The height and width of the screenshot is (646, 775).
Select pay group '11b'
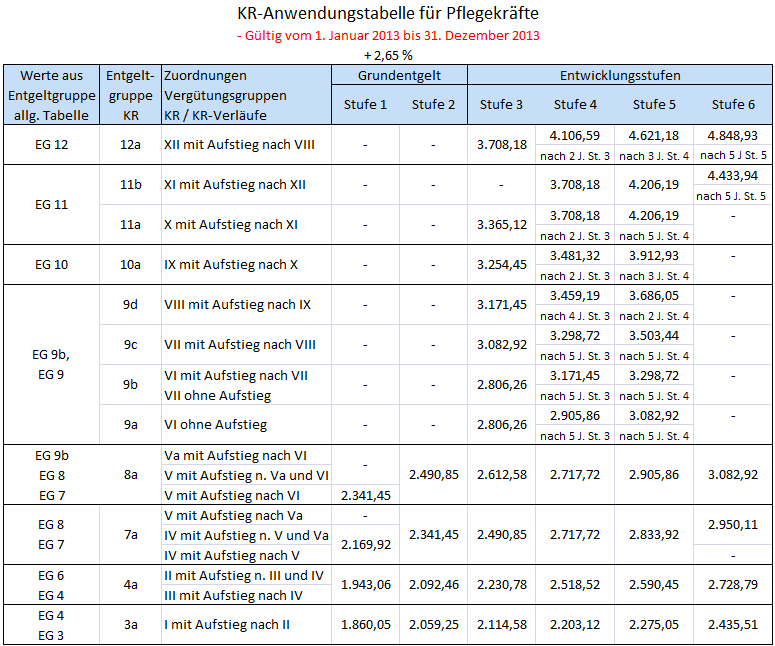click(x=130, y=185)
